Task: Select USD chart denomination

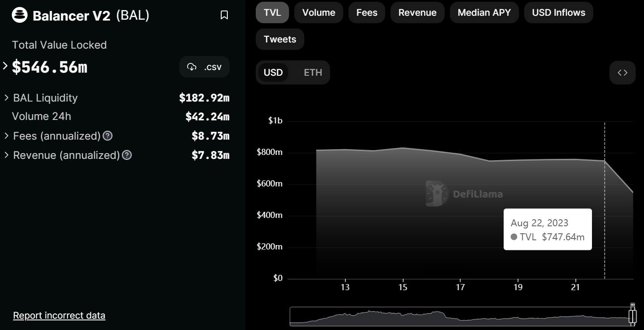Action: (273, 73)
